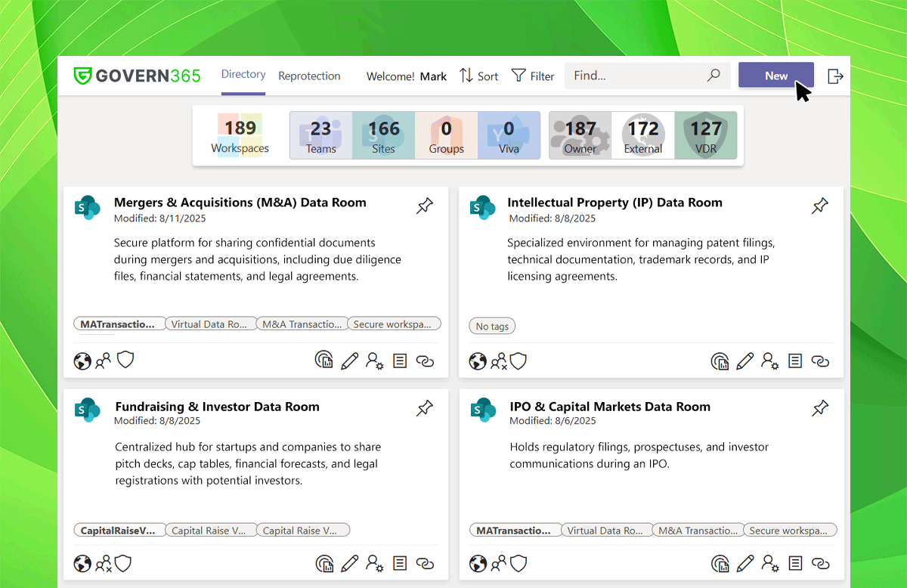Open user settings icon on Intellectual Property card

pos(769,361)
